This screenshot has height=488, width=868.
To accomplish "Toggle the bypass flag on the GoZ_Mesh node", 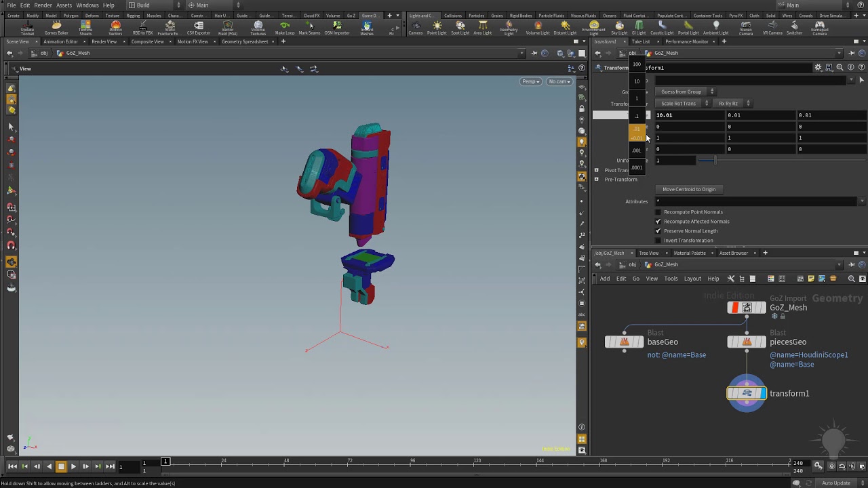I will click(x=735, y=308).
